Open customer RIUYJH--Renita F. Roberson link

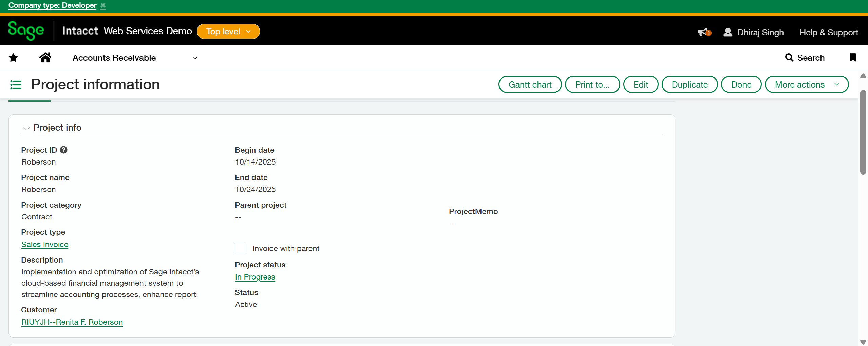72,322
